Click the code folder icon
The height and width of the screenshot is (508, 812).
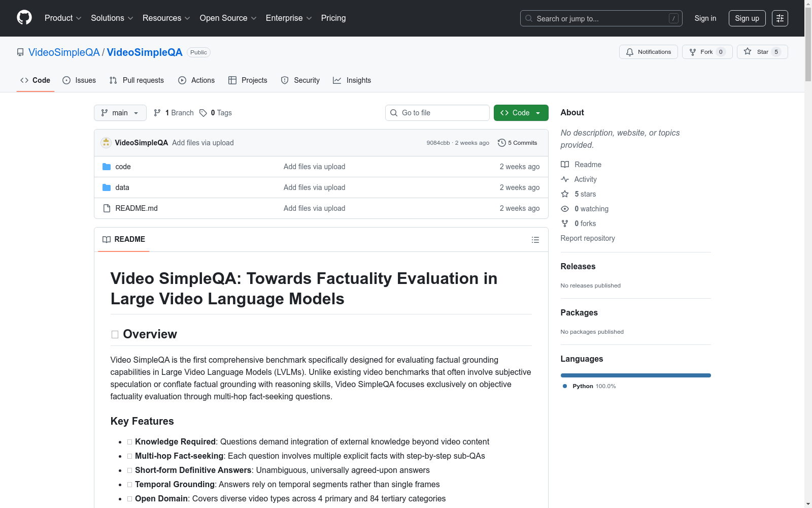[x=107, y=167]
